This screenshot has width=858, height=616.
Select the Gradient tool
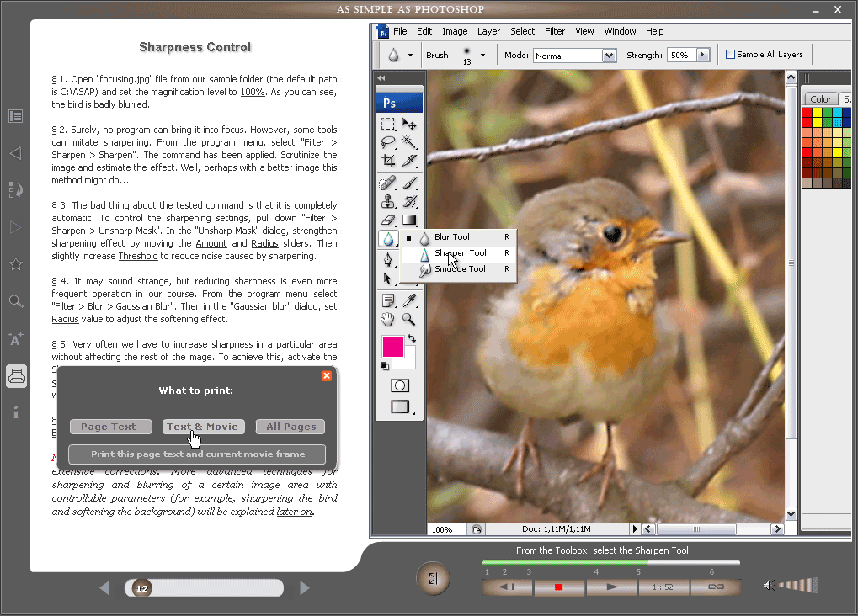pyautogui.click(x=408, y=220)
